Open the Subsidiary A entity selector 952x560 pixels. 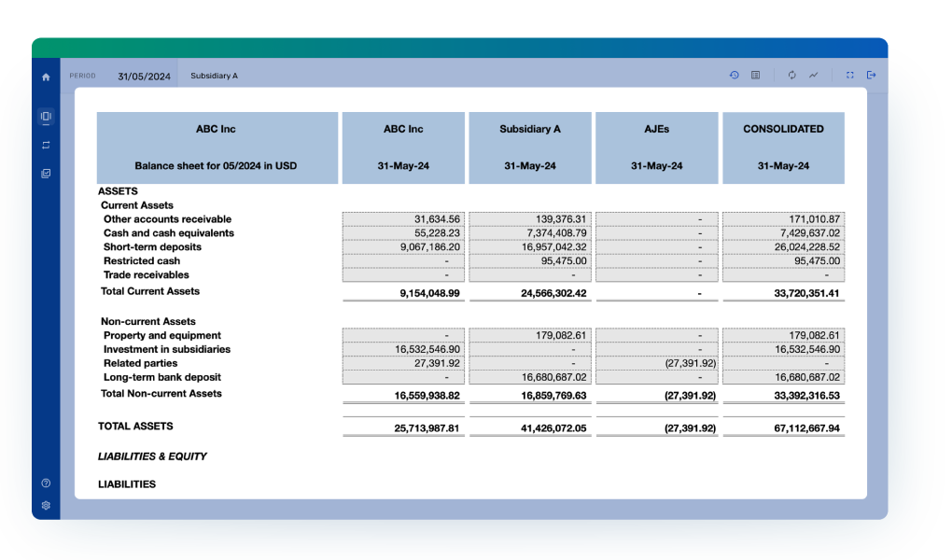click(x=214, y=77)
